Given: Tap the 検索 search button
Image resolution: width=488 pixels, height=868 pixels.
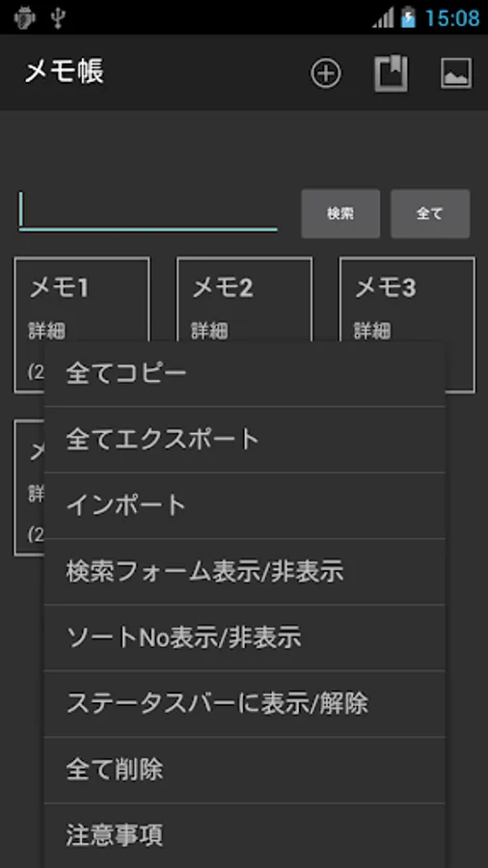Looking at the screenshot, I should pos(340,214).
